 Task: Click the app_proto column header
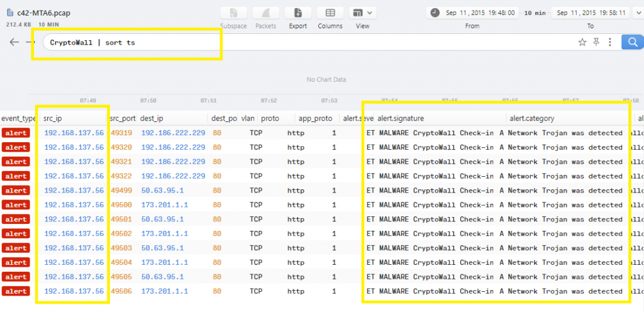pos(314,118)
